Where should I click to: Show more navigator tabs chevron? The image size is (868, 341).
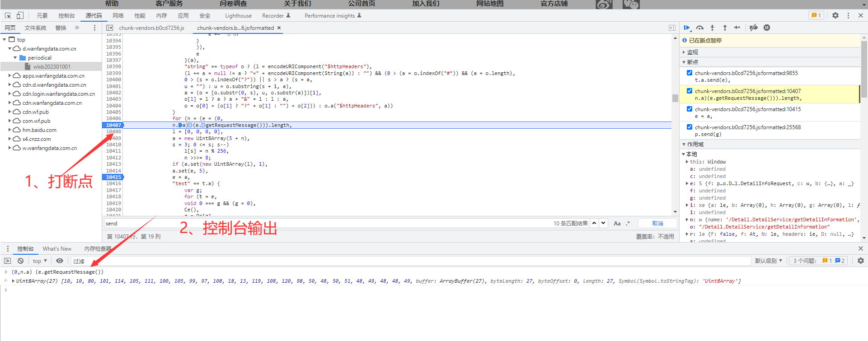tap(77, 28)
